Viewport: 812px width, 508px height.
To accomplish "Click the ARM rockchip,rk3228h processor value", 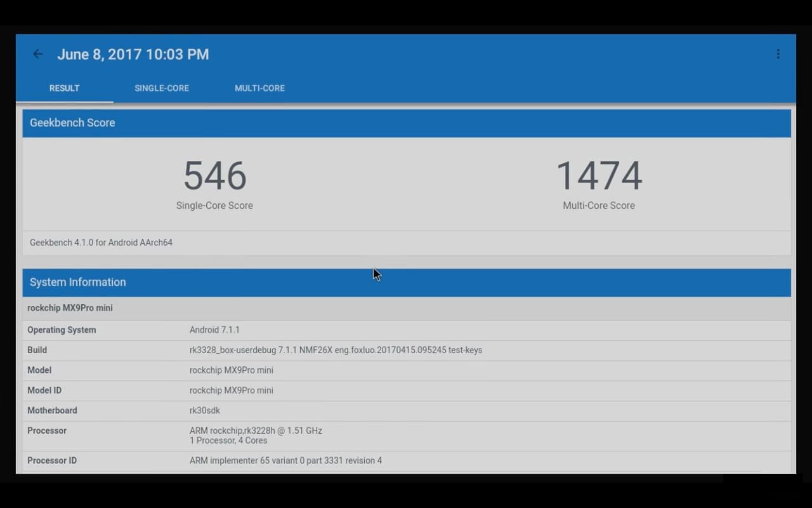I will (256, 431).
